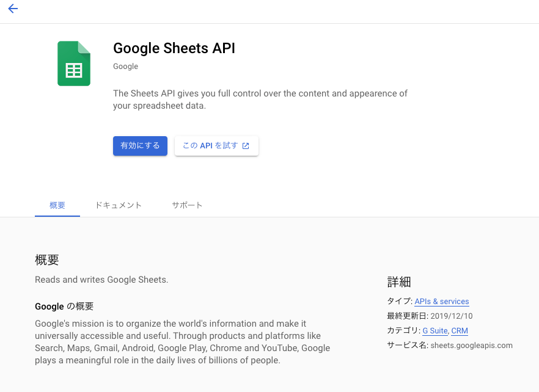Click the large 概要 section heading
Viewport: 539px width, 392px height.
pyautogui.click(x=46, y=260)
